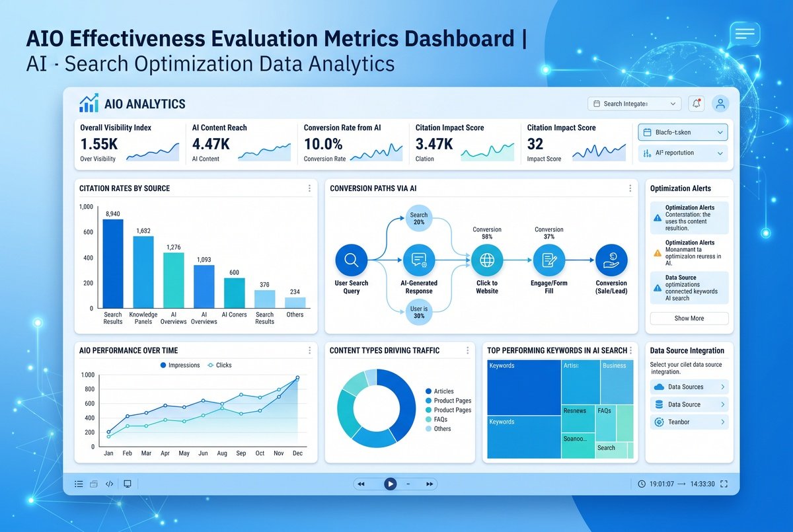Click the Conversion Sale/Lead hand icon
Screen dimensions: 793x532
611,260
